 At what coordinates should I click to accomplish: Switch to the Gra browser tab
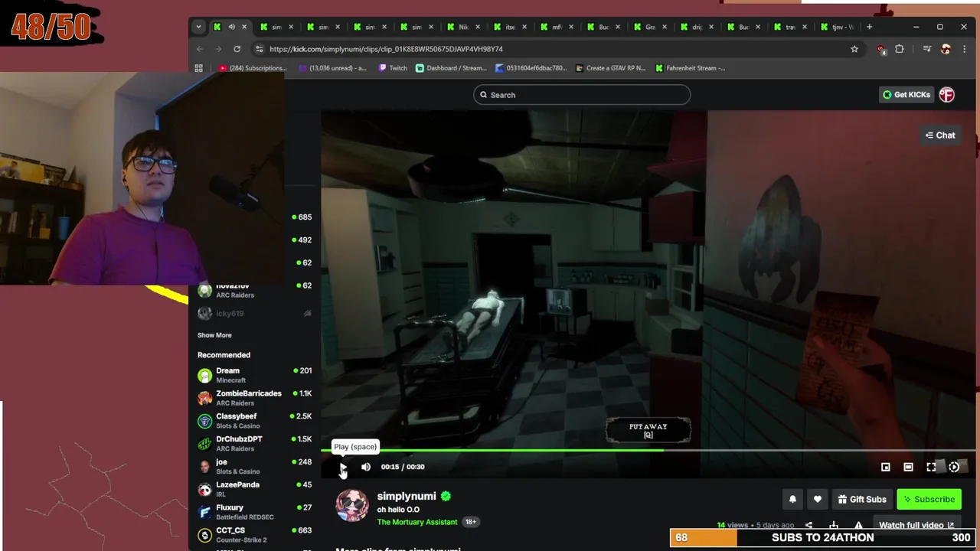coord(648,27)
